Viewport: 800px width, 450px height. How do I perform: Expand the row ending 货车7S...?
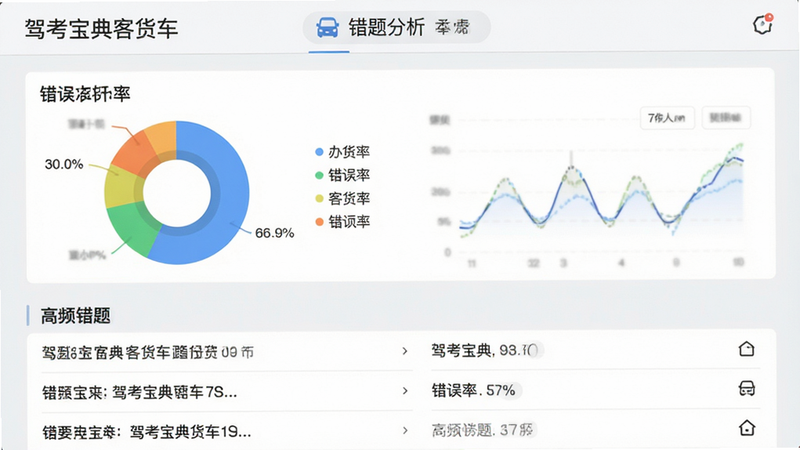tap(405, 391)
